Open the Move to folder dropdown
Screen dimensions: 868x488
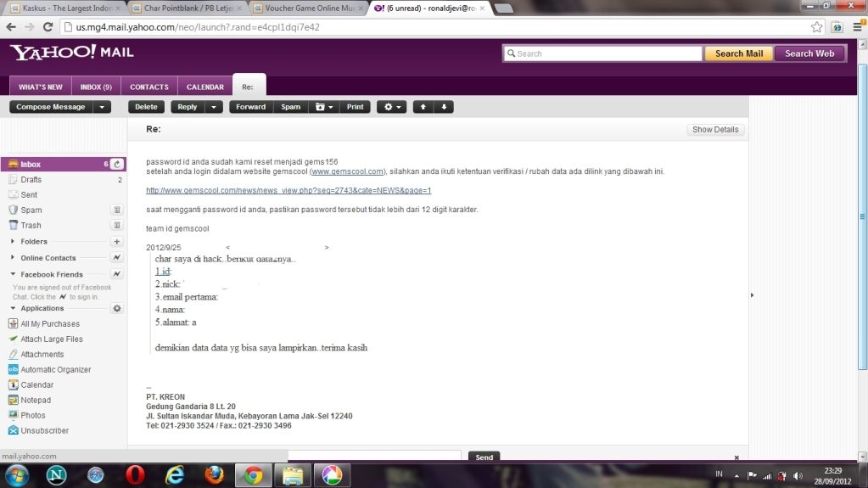click(324, 107)
